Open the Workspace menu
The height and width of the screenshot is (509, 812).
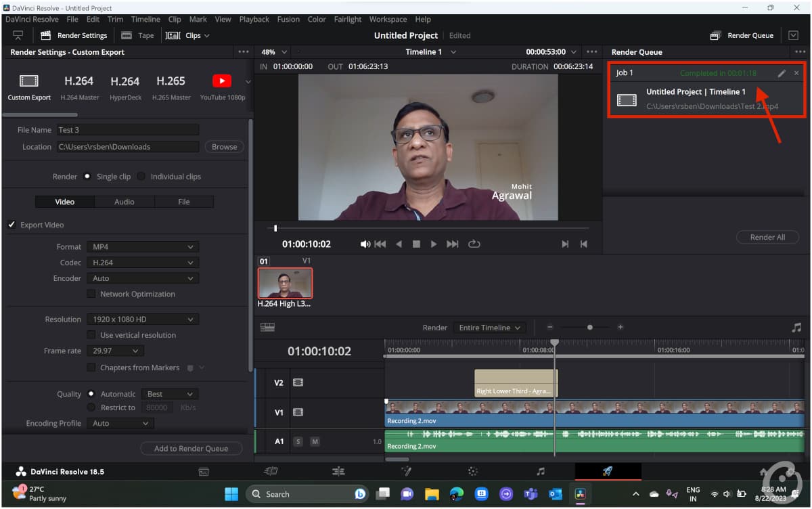(388, 20)
